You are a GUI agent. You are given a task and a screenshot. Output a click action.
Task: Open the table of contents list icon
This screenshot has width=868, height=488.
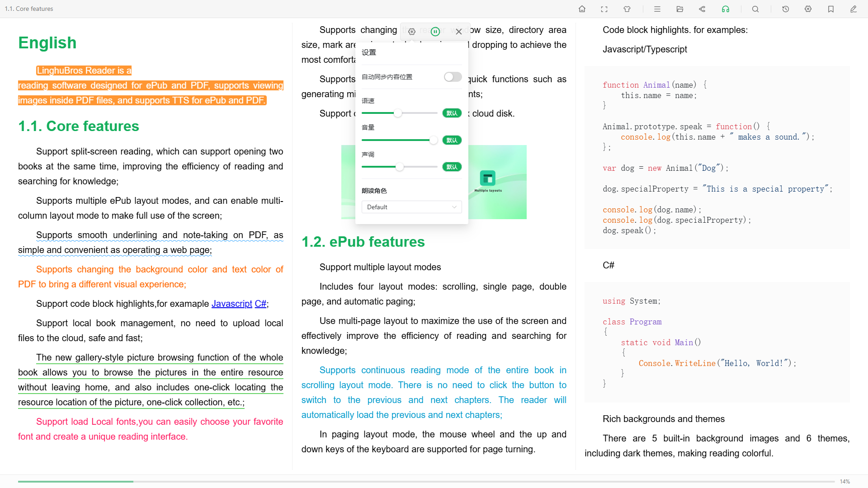(x=657, y=9)
